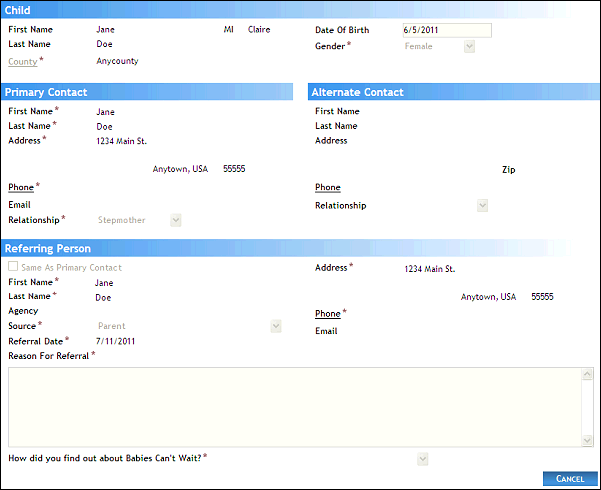This screenshot has width=601, height=490.
Task: Open How did you find out dropdown
Action: pos(422,459)
